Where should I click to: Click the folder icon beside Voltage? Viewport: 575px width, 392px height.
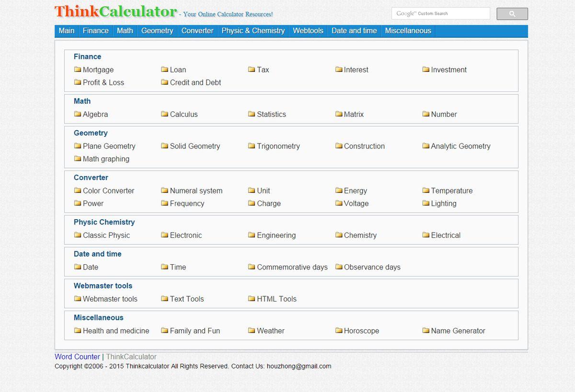click(339, 203)
